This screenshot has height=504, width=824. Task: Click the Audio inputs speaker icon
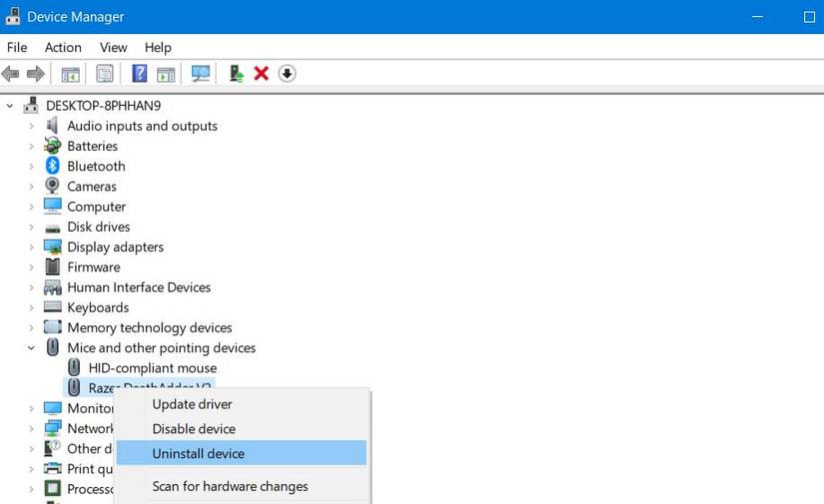pos(52,126)
